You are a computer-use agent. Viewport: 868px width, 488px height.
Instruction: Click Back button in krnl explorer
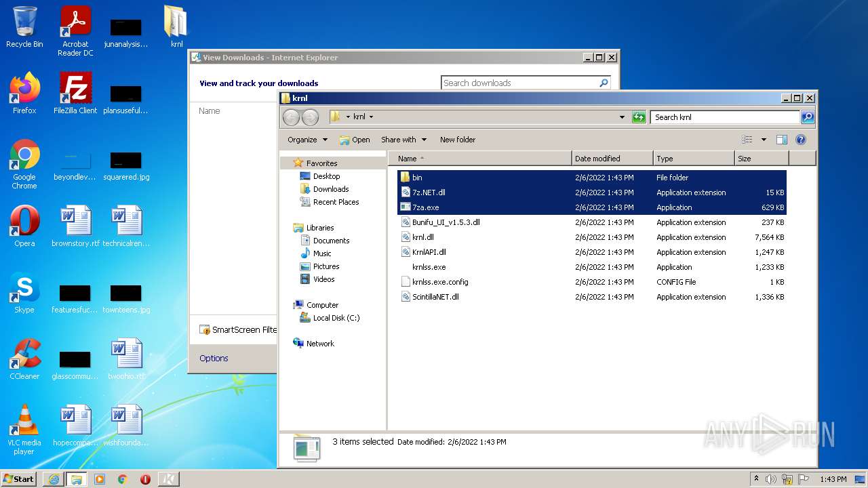tap(291, 117)
